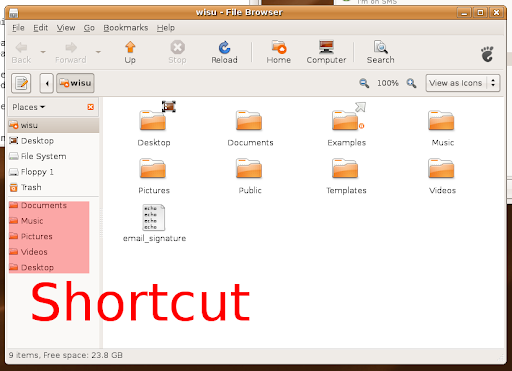Viewport: 512px width, 371px height.
Task: Click the window menu icon in title bar
Action: 14,13
